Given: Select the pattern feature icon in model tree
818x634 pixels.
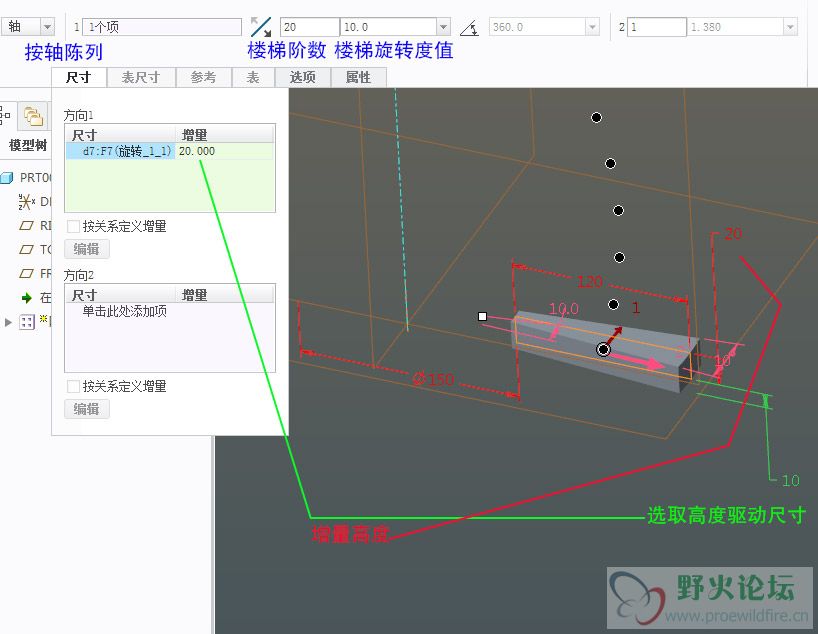Looking at the screenshot, I should [27, 322].
